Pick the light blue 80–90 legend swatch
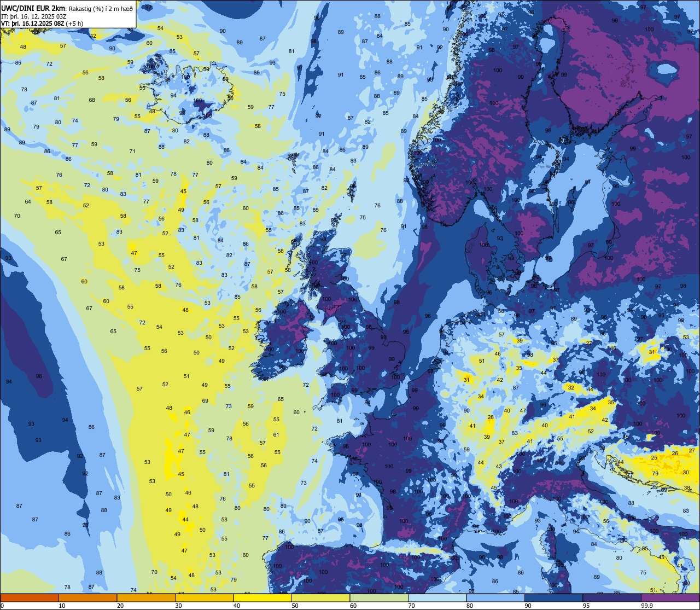The image size is (700, 610). 495,597
